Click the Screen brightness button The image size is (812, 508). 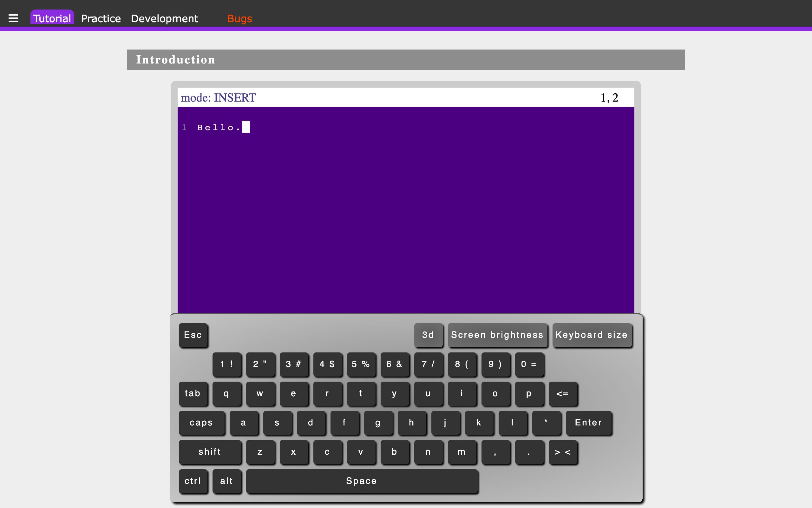point(497,335)
